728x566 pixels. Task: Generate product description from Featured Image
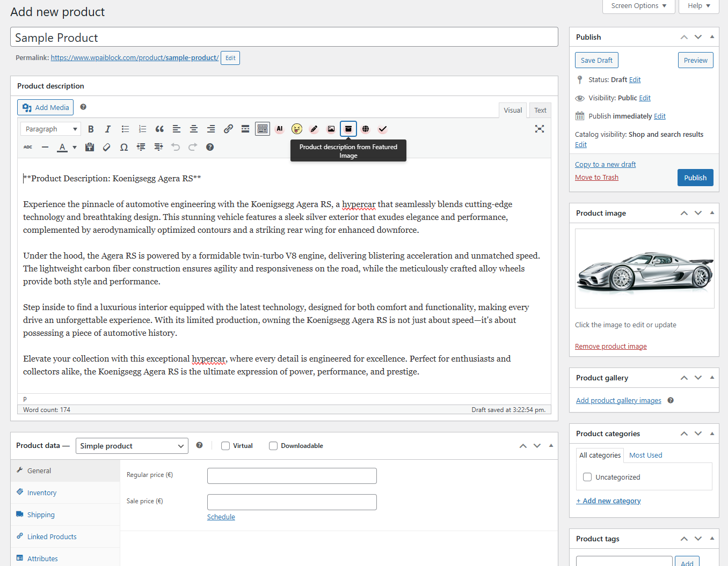point(348,129)
